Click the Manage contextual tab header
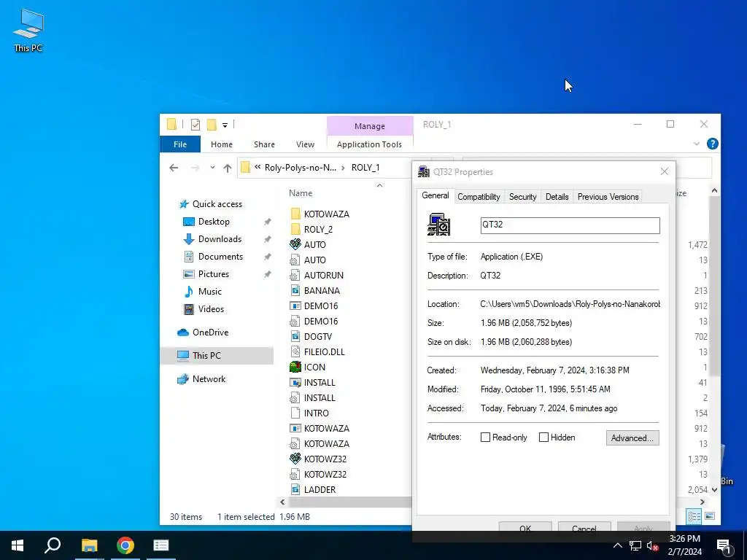This screenshot has height=560, width=747. coord(370,126)
